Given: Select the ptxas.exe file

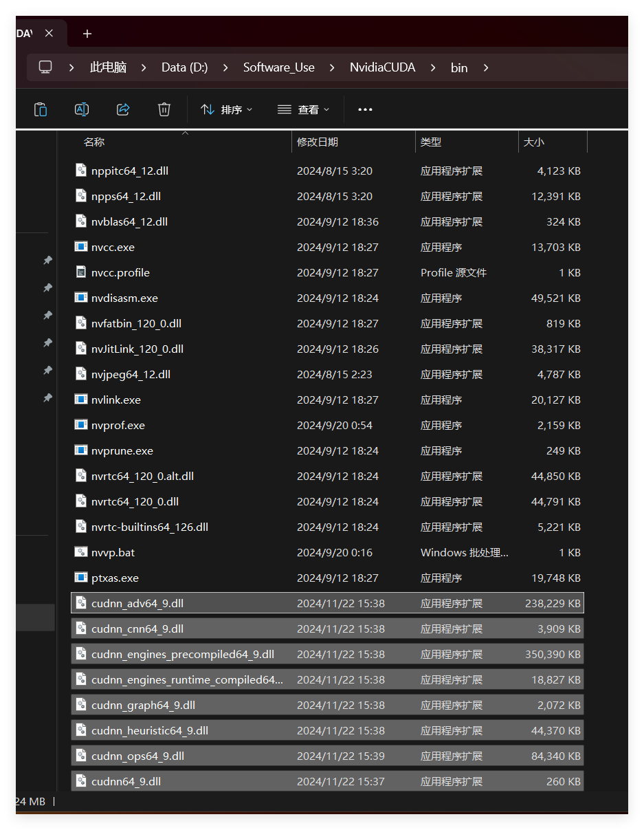Looking at the screenshot, I should (115, 578).
